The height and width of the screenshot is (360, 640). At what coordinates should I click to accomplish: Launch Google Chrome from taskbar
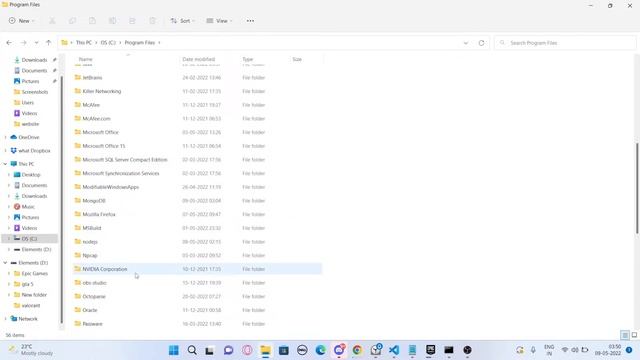point(357,350)
